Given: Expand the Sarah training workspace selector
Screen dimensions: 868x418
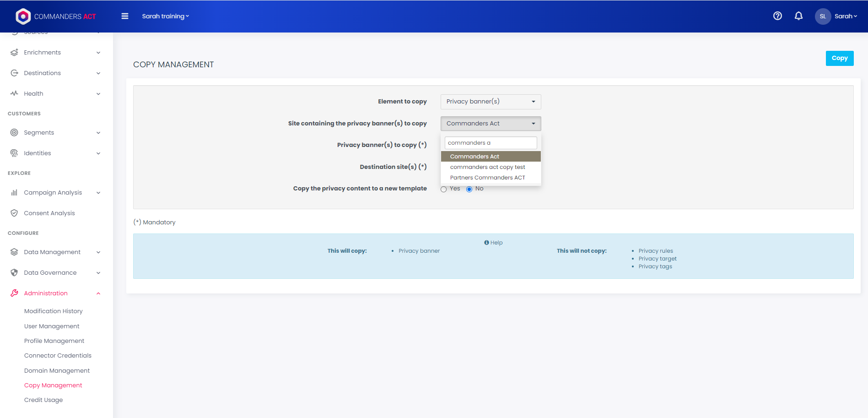Looking at the screenshot, I should point(165,16).
